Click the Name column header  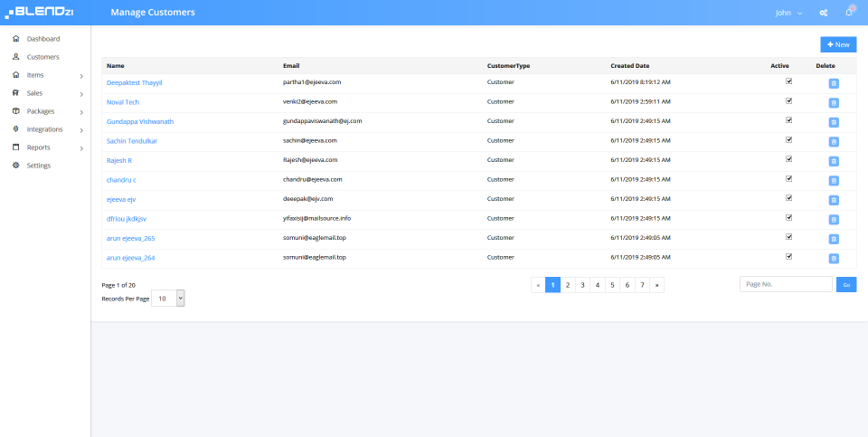[x=115, y=65]
